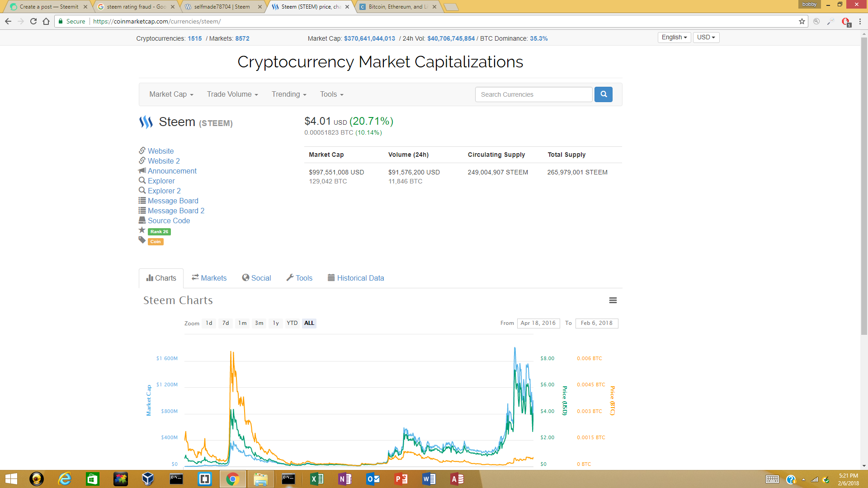Open the on-screen keyboard tray icon
868x488 pixels.
pos(772,479)
